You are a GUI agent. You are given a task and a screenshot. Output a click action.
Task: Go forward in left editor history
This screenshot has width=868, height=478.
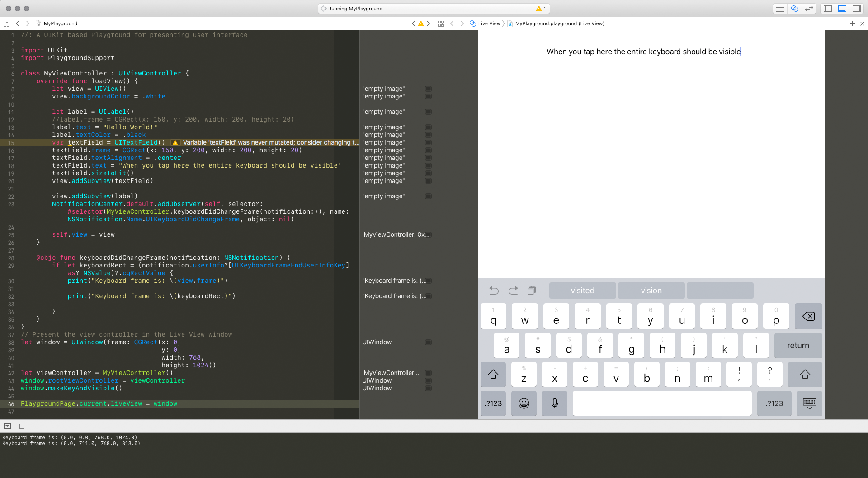pyautogui.click(x=28, y=23)
